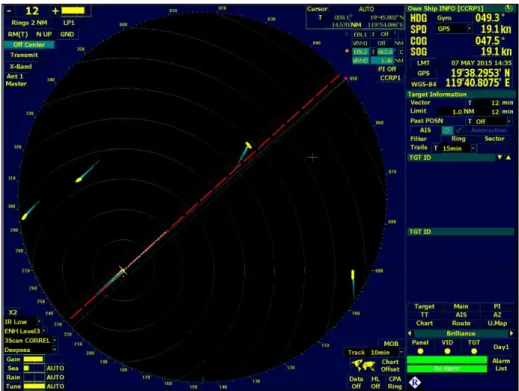Select Filter Ring option

458,139
